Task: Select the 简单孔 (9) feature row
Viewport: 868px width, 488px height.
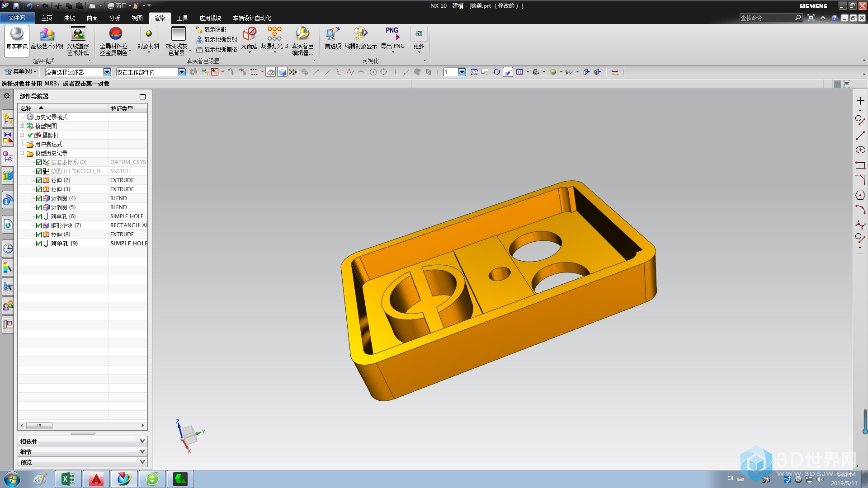Action: tap(82, 244)
